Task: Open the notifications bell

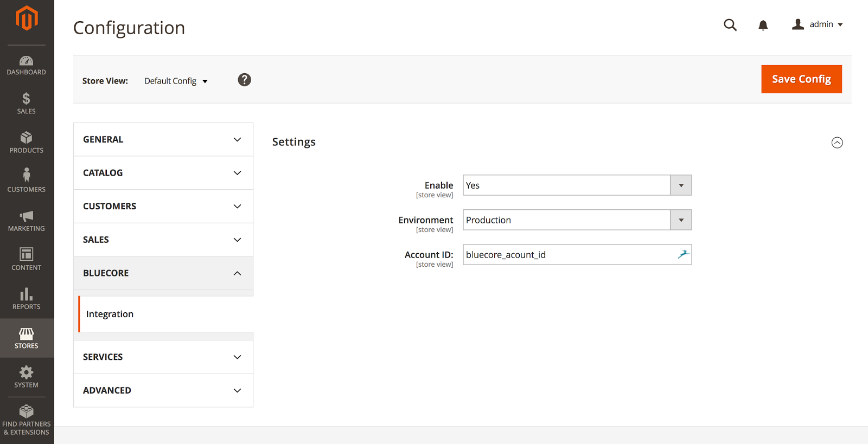Action: 763,25
